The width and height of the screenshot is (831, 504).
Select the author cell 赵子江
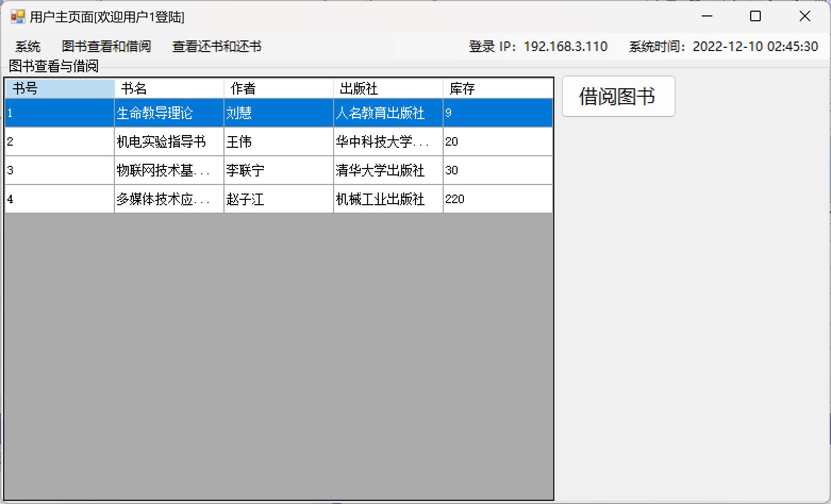279,199
